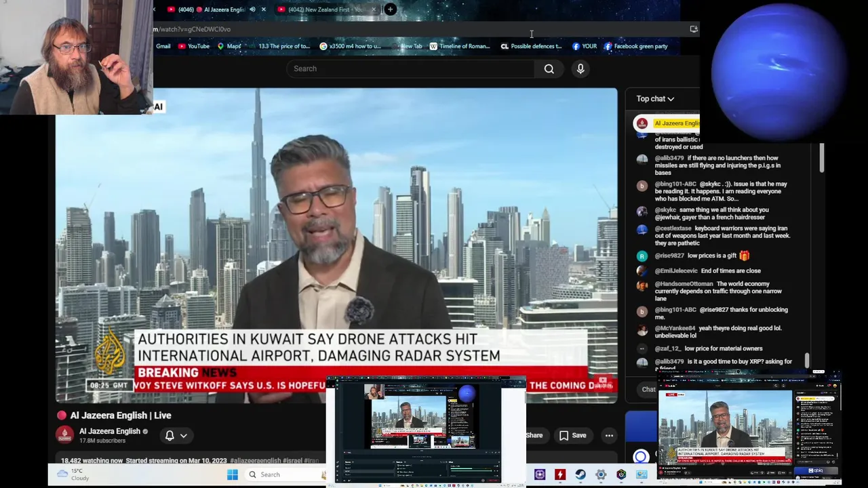Image resolution: width=868 pixels, height=488 pixels.
Task: Close the Al Jazeera English tab
Action: pos(264,9)
